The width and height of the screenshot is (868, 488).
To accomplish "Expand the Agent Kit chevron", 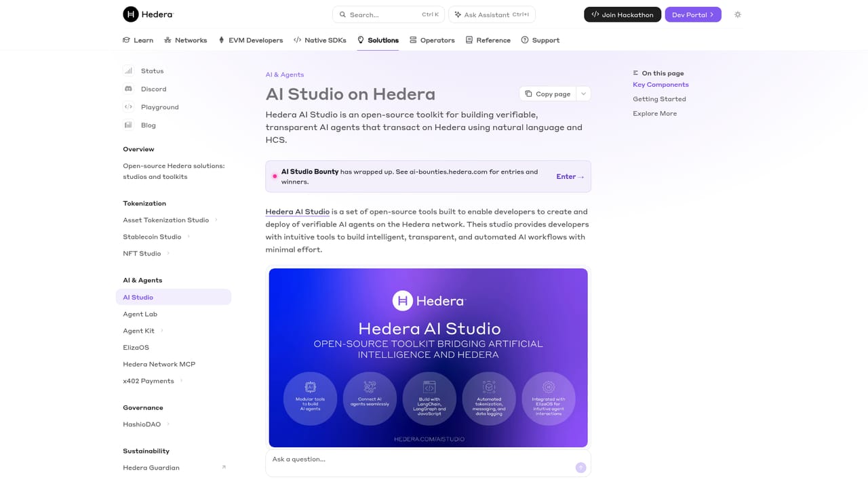I will (x=162, y=331).
